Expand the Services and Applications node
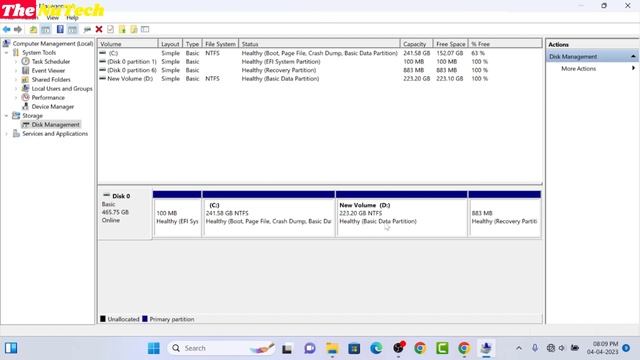The image size is (640, 360). pos(7,134)
